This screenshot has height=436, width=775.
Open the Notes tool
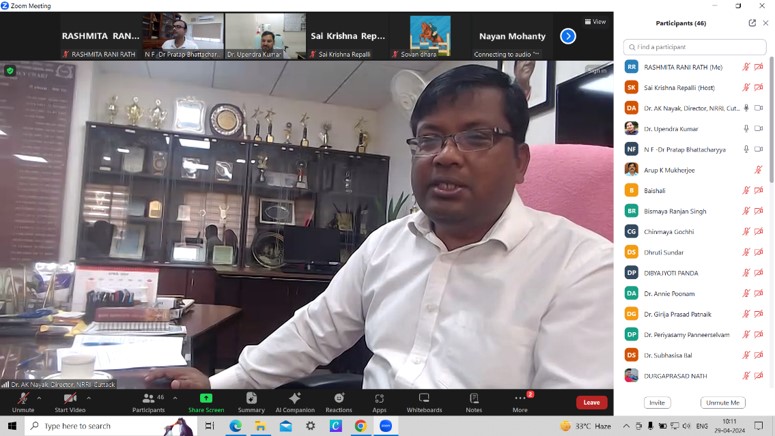click(473, 401)
